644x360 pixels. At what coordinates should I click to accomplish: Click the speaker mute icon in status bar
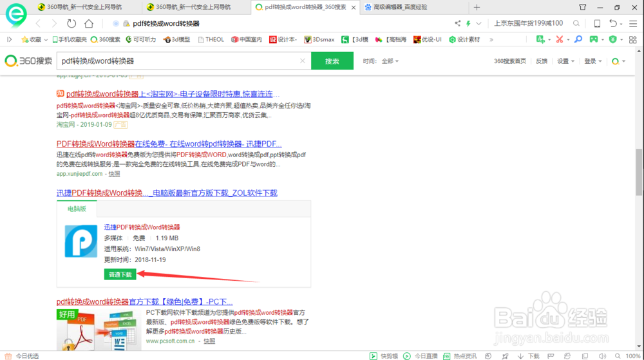602,356
